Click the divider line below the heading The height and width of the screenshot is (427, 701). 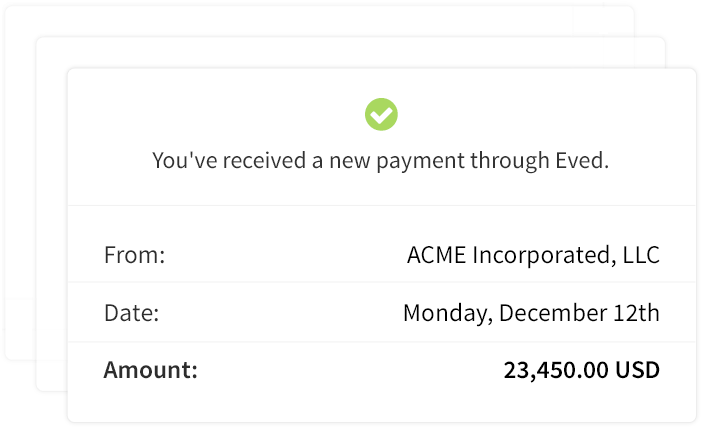(382, 206)
